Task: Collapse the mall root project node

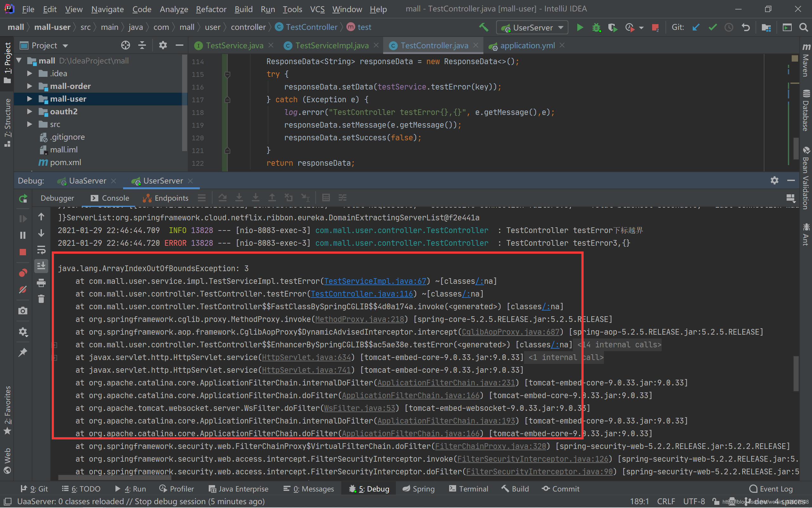Action: tap(19, 60)
